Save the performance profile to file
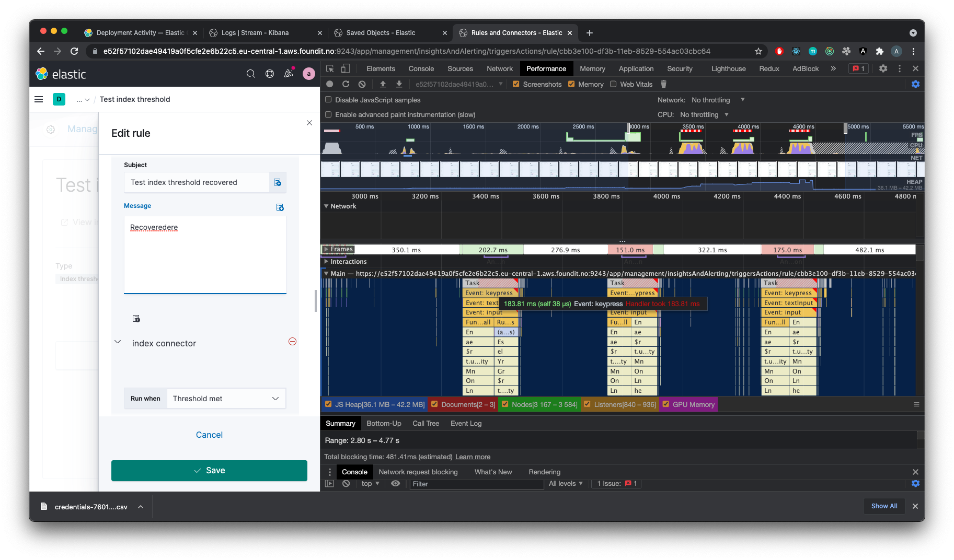954x560 pixels. click(x=399, y=84)
